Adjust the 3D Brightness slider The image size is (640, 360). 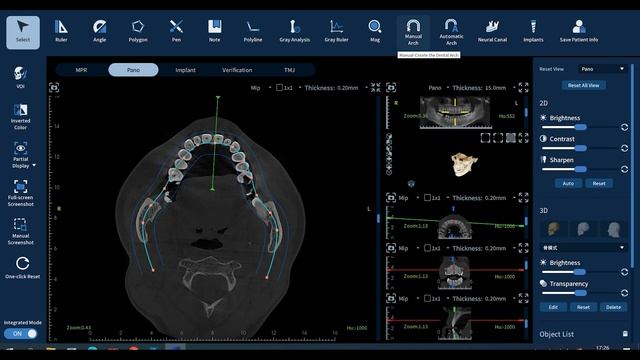point(580,272)
